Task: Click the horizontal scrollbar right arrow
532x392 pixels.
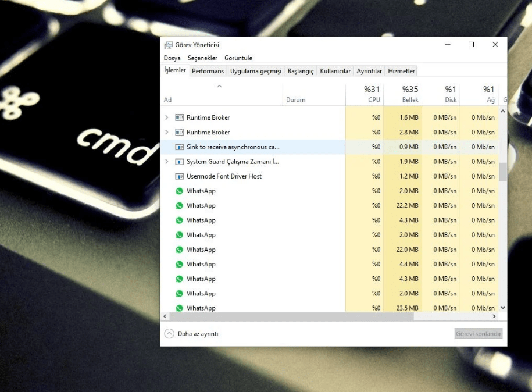Action: click(494, 316)
